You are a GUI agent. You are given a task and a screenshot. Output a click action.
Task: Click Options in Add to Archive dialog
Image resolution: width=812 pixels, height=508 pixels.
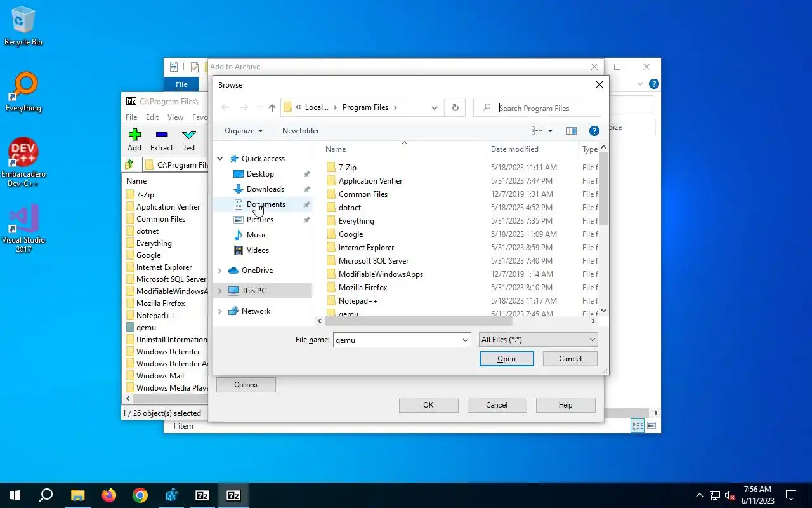coord(246,385)
